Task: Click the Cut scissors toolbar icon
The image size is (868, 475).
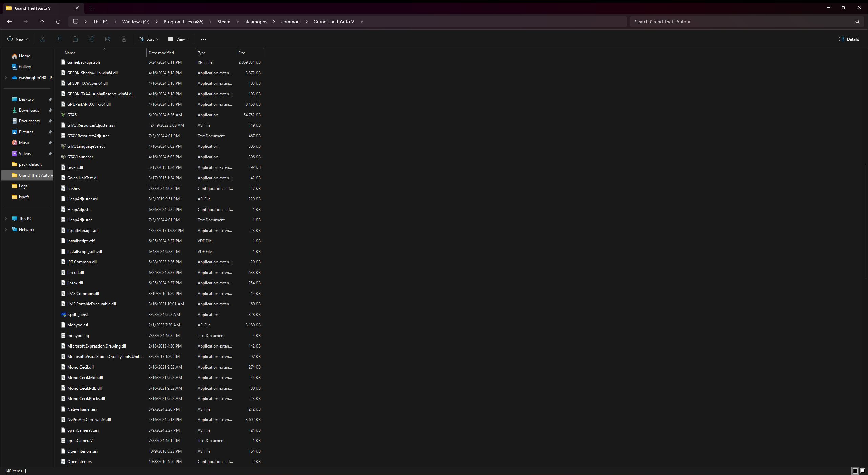Action: (43, 39)
